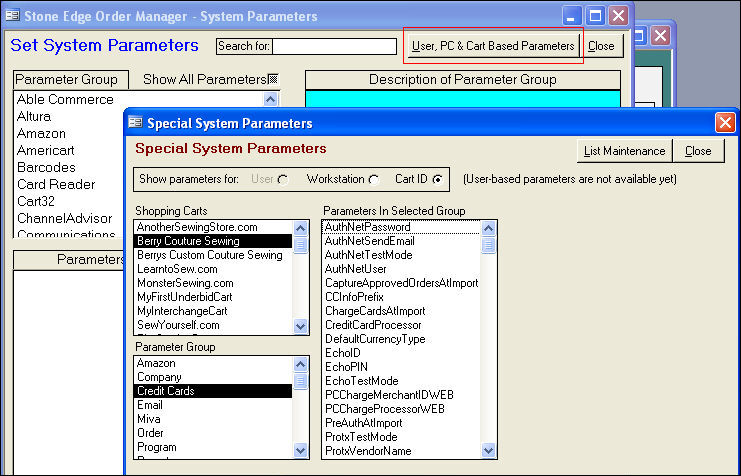Click down arrow in Shopping Carts list
The image size is (741, 476).
pos(301,326)
